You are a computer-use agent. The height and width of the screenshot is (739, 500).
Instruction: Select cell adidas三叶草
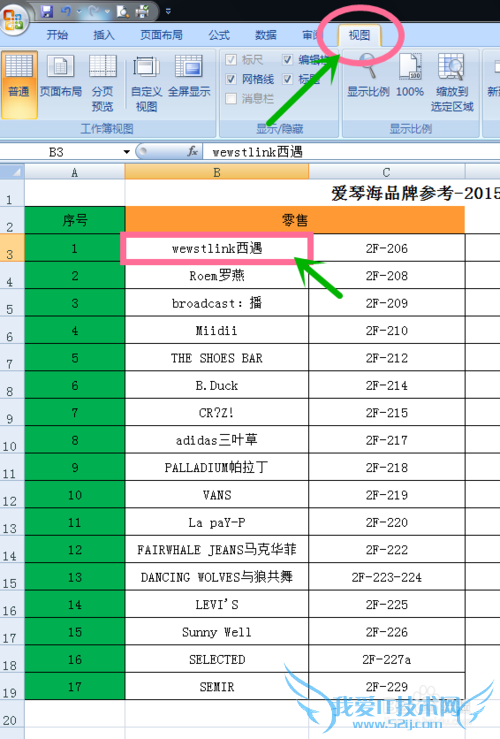[x=217, y=440]
